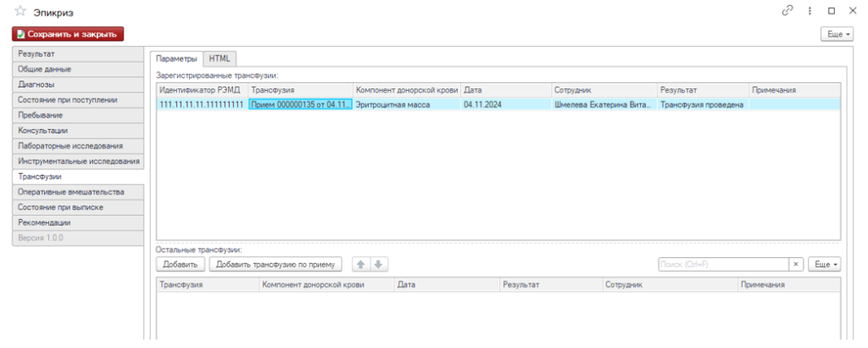Click Трансфузия header in registered table
868x348 pixels.
(x=301, y=90)
